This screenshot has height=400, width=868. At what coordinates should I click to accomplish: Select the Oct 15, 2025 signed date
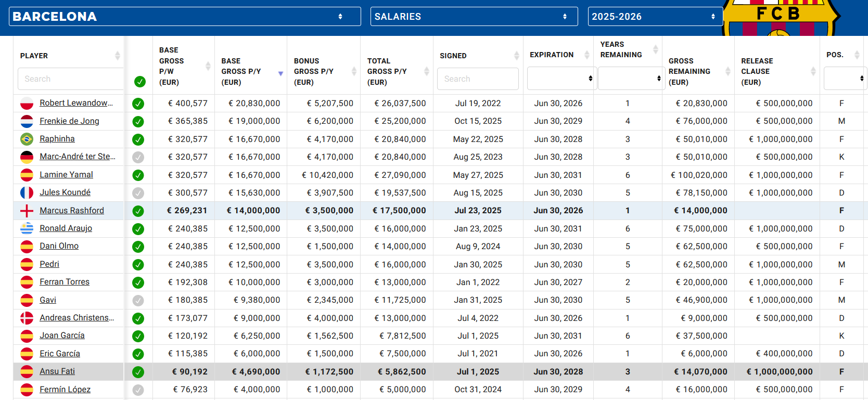[x=478, y=121]
